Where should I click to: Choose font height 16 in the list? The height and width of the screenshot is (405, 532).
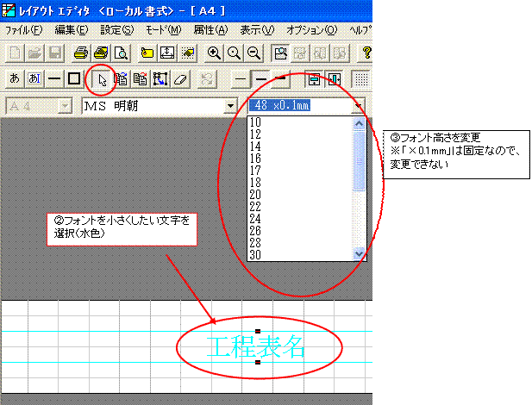(x=300, y=159)
